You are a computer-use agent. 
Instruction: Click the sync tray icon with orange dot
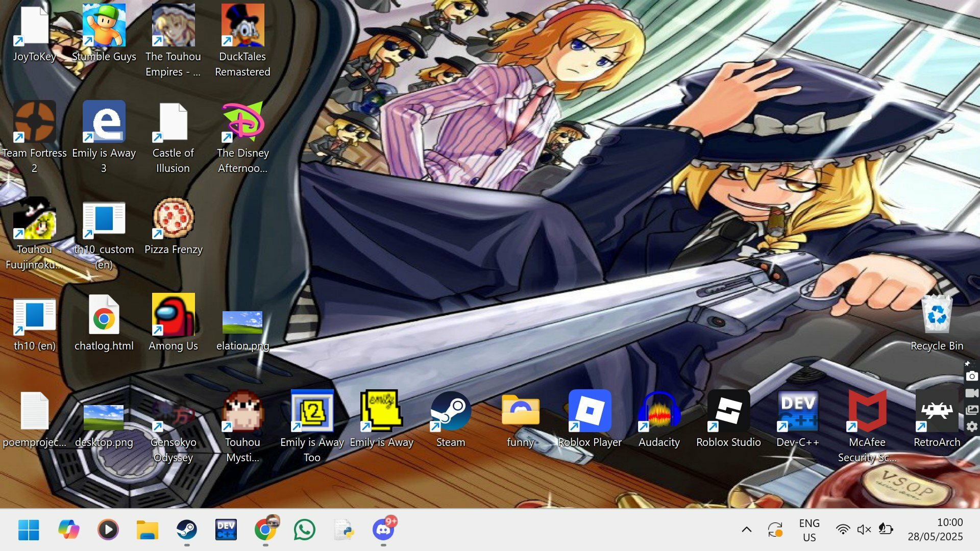pyautogui.click(x=775, y=530)
